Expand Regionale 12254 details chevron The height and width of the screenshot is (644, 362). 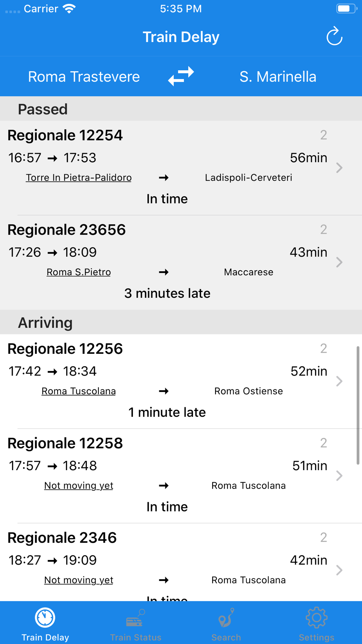[x=339, y=168]
